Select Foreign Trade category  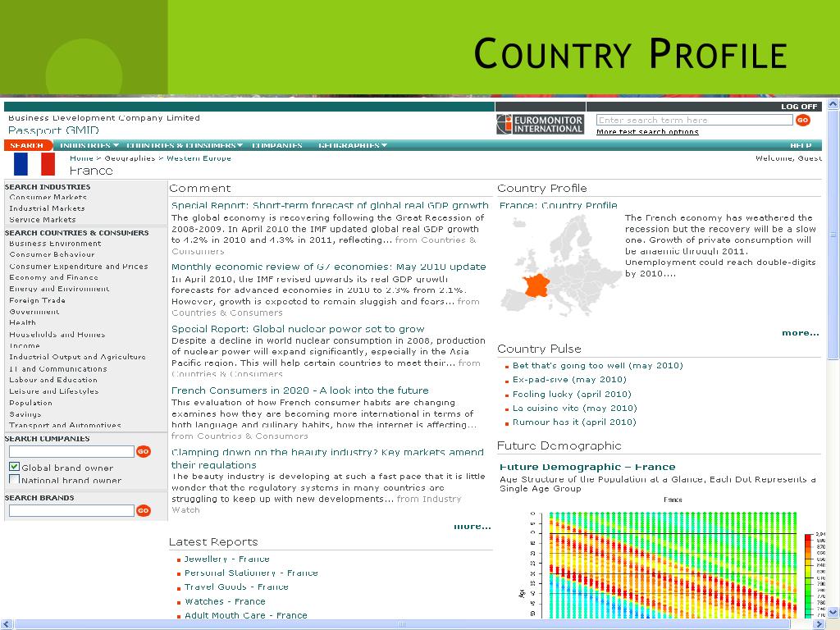[37, 300]
